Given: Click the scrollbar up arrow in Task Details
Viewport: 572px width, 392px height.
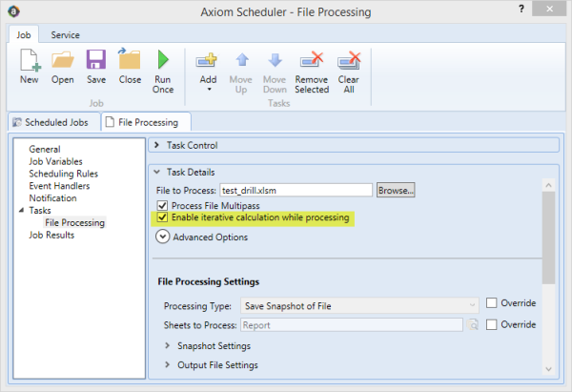Looking at the screenshot, I should (x=548, y=185).
